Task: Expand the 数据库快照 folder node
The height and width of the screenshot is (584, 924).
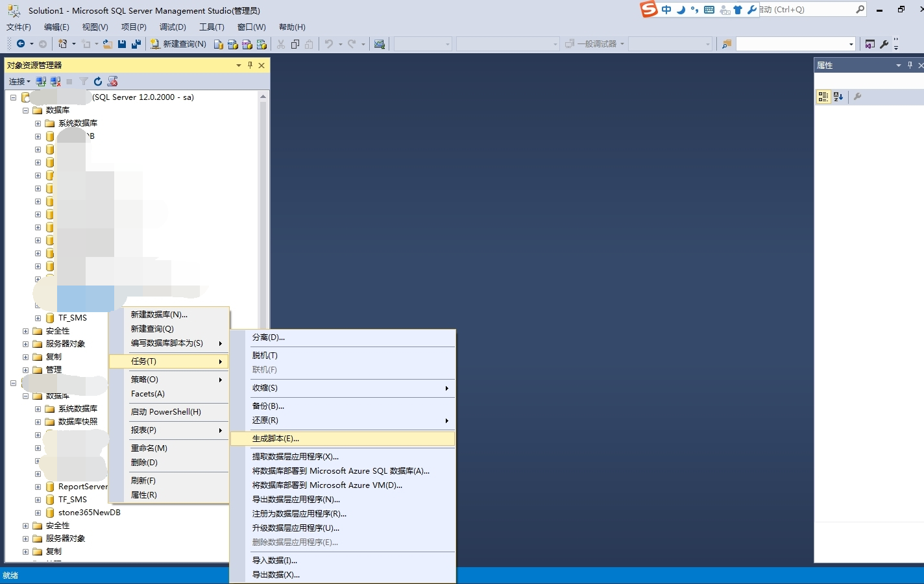Action: [x=38, y=422]
